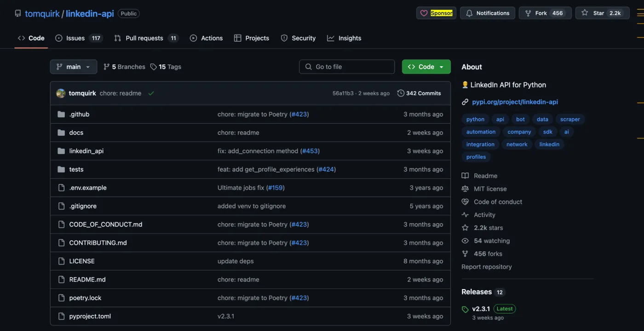Click the scales icon beside MIT license
The height and width of the screenshot is (331, 644).
(465, 189)
